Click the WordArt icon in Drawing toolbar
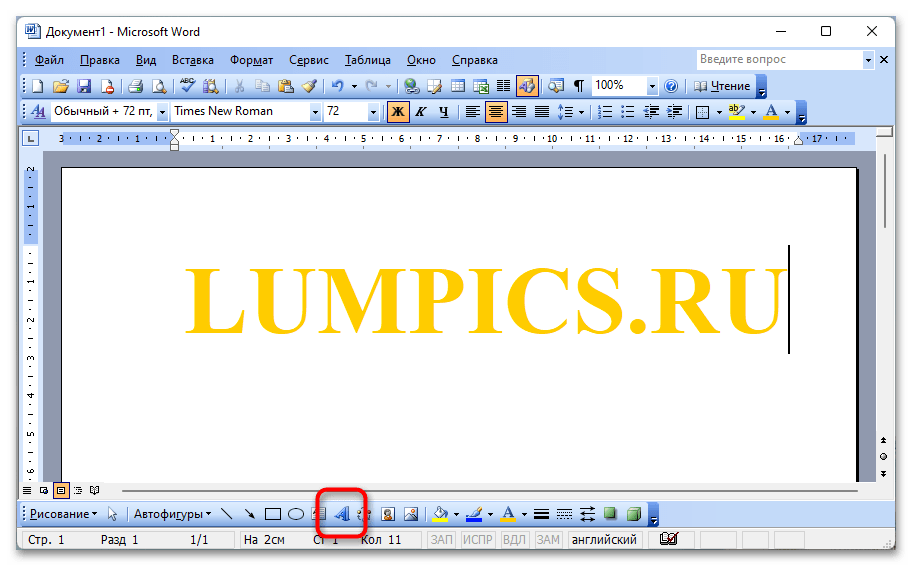 (x=341, y=514)
